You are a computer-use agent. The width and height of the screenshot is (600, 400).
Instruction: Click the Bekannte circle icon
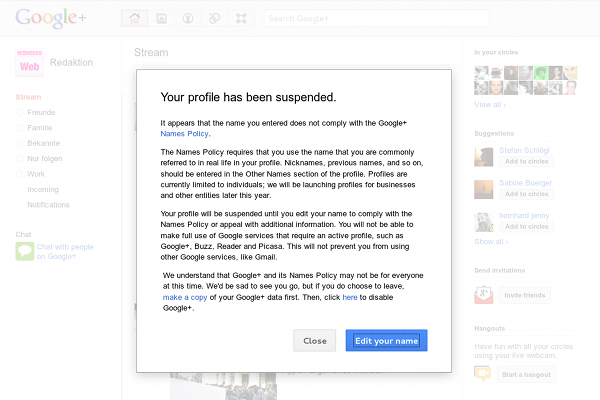click(x=19, y=143)
